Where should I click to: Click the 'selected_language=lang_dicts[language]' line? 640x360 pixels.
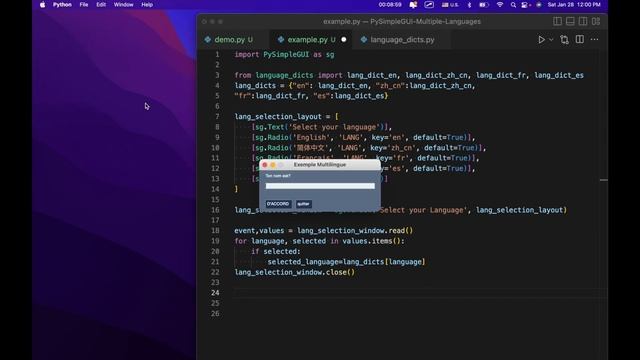tap(347, 262)
